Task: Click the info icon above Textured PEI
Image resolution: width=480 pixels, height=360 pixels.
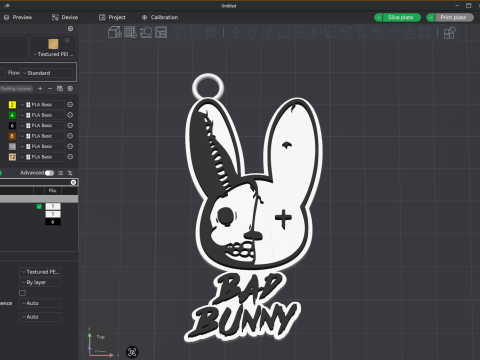Action: [67, 40]
